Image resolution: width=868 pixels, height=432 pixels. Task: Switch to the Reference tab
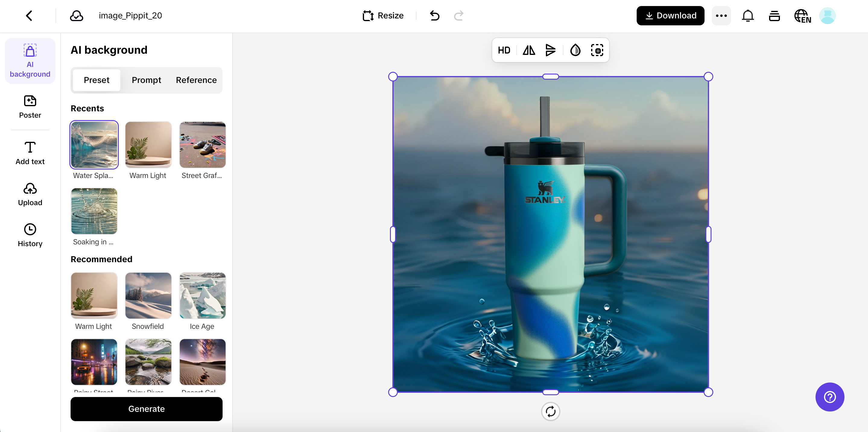196,80
